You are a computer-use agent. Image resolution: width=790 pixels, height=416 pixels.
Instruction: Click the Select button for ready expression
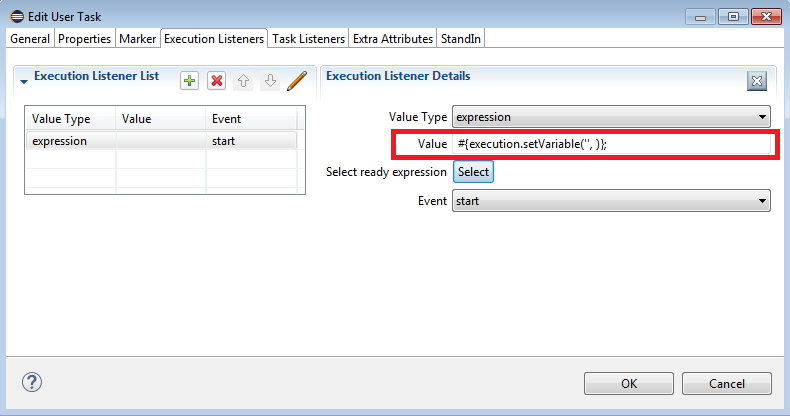(x=473, y=172)
